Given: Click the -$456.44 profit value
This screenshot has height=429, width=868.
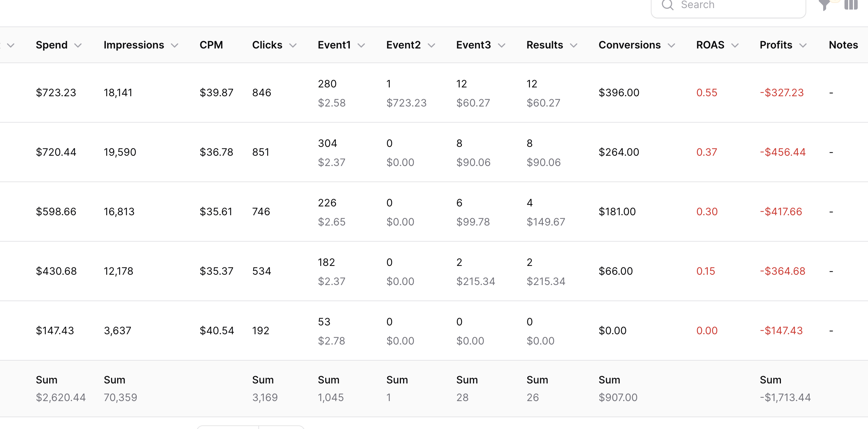Looking at the screenshot, I should click(783, 152).
